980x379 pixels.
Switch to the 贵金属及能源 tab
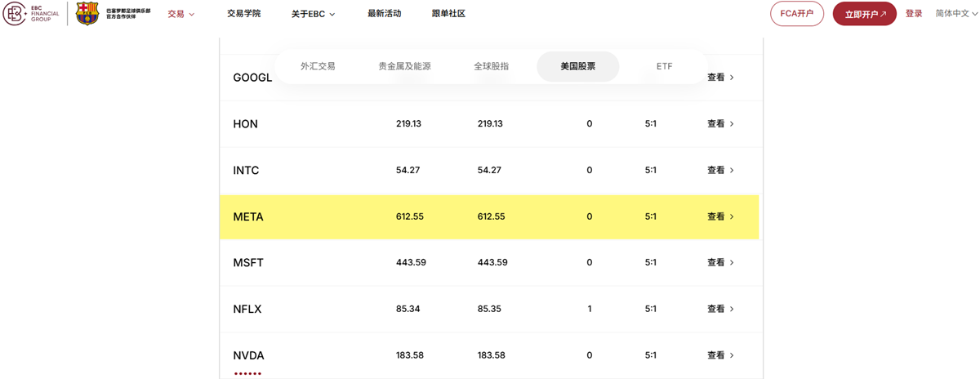pyautogui.click(x=404, y=66)
